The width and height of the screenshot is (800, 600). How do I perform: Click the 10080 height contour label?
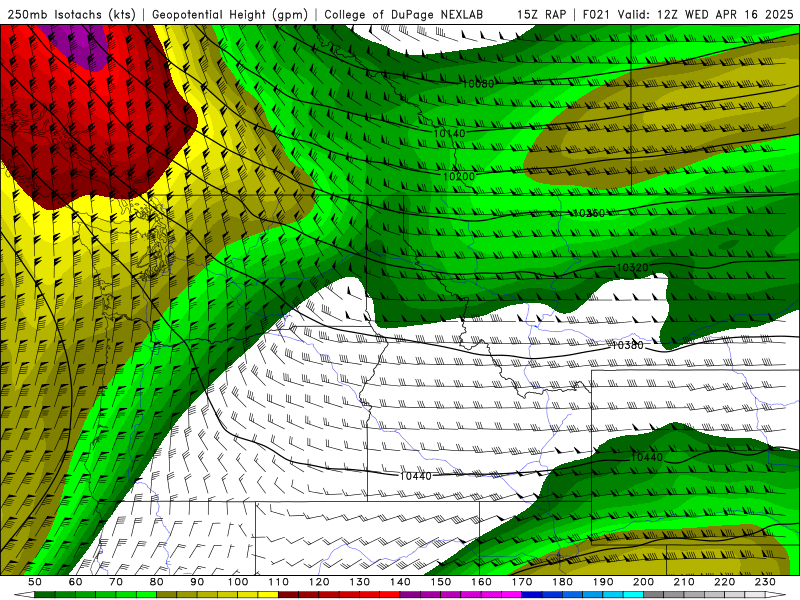coord(478,84)
